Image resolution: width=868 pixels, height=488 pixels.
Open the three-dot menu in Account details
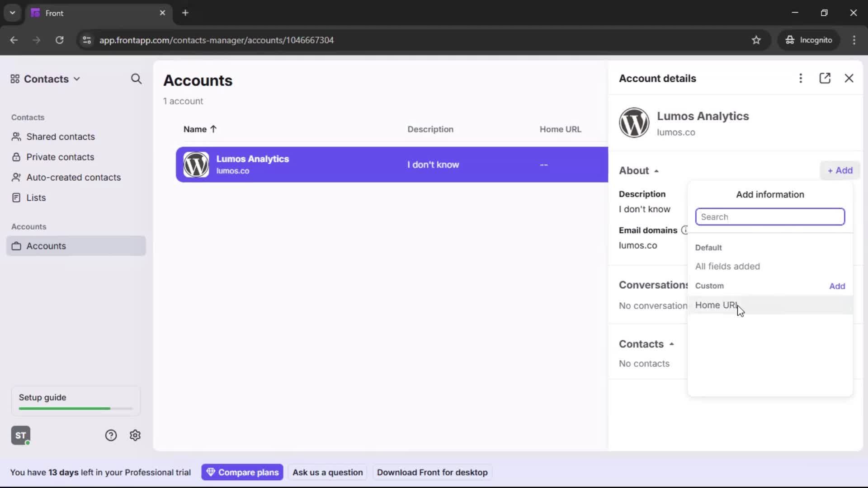coord(800,78)
